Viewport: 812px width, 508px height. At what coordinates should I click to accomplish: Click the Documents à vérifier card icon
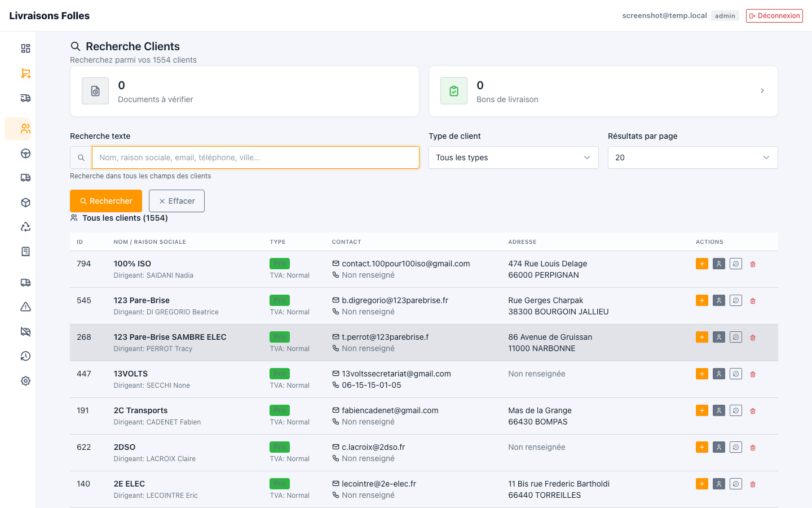click(x=95, y=91)
